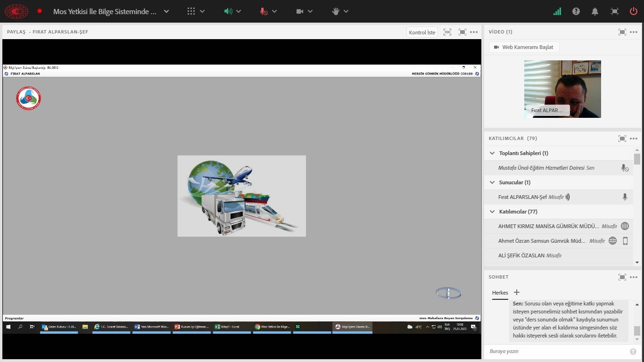Toggle the muted microphone button

click(x=264, y=11)
